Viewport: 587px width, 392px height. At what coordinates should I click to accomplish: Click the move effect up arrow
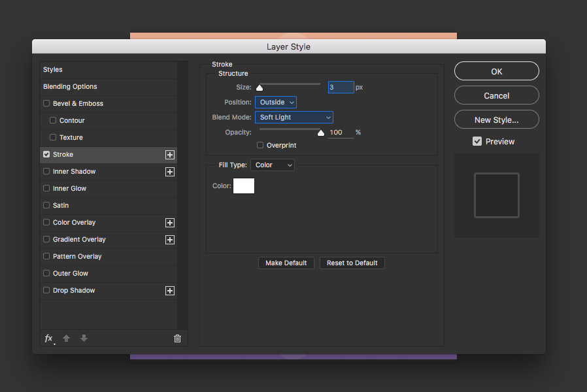[66, 338]
